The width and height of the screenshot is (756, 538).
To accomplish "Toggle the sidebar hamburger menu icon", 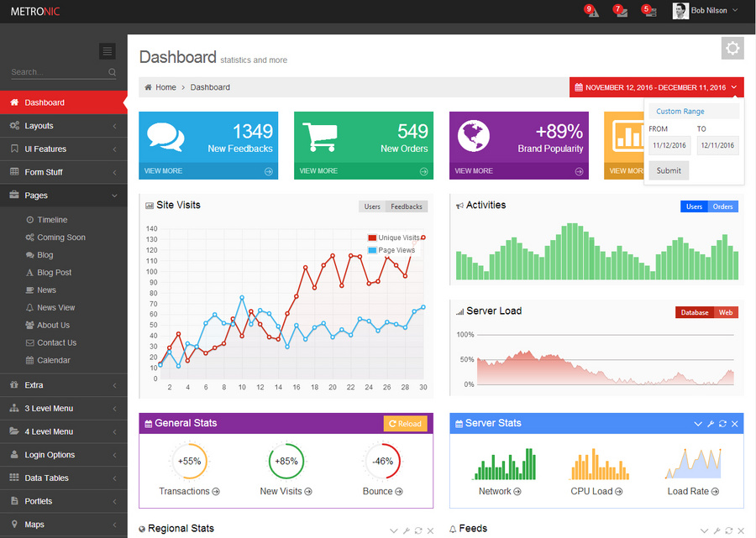I will pyautogui.click(x=107, y=50).
